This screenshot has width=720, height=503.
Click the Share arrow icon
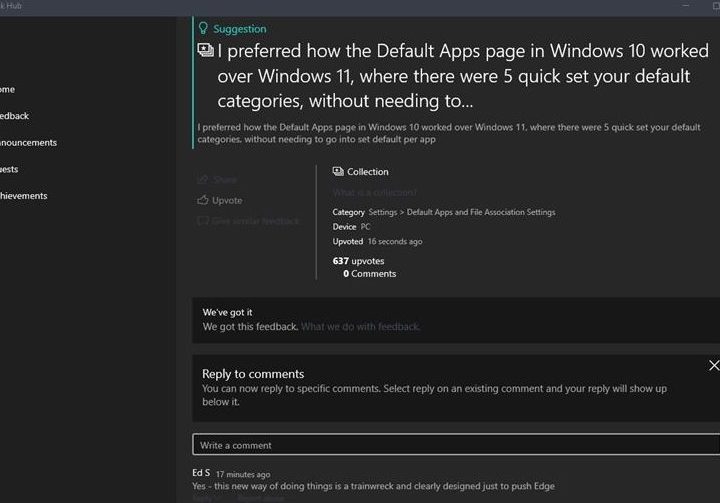tap(203, 179)
